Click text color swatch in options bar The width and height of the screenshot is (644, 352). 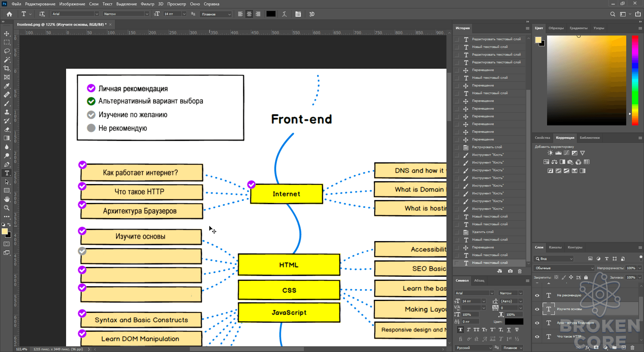[x=271, y=14]
